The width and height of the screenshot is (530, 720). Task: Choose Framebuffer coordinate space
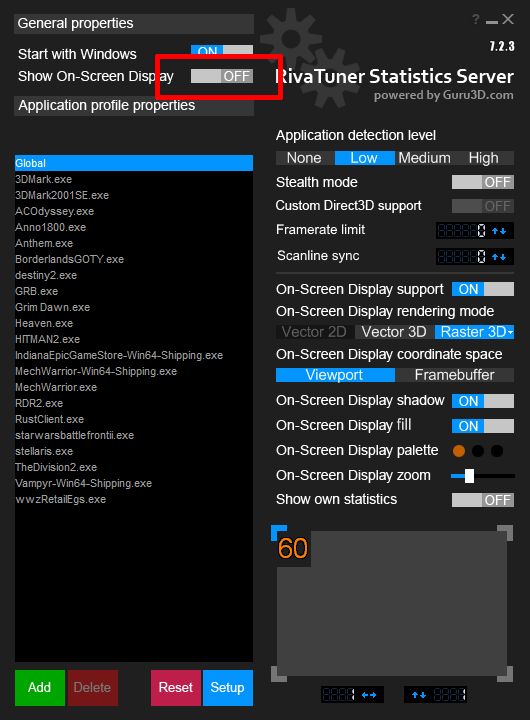tap(454, 375)
